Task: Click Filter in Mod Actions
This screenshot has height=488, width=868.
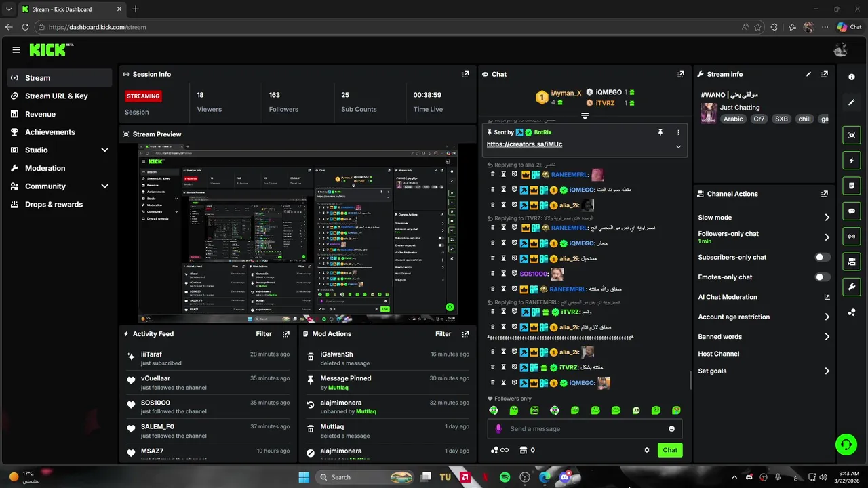Action: pyautogui.click(x=443, y=334)
